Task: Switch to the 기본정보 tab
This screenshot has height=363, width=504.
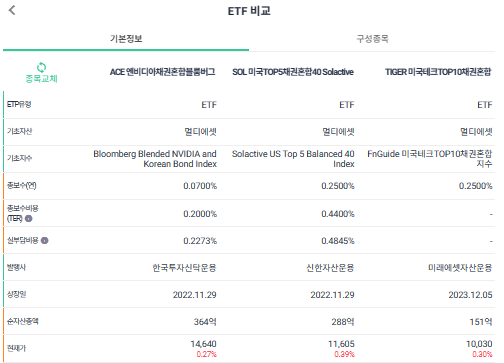Action: (x=126, y=39)
